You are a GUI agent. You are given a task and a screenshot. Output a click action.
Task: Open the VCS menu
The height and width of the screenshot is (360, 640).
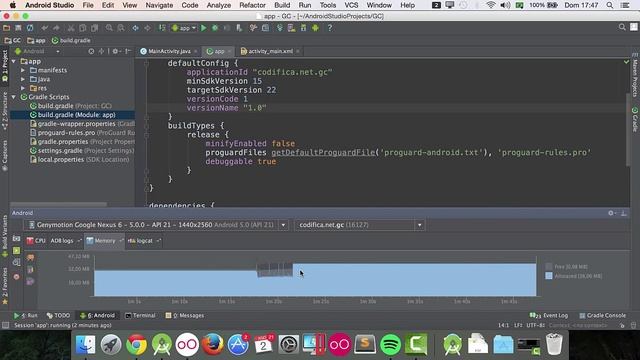[351, 5]
